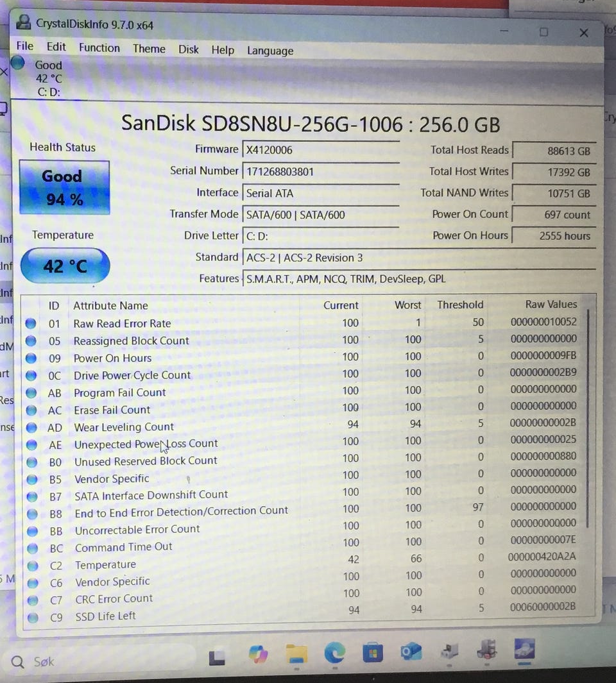
Task: Open the Language menu
Action: [270, 51]
